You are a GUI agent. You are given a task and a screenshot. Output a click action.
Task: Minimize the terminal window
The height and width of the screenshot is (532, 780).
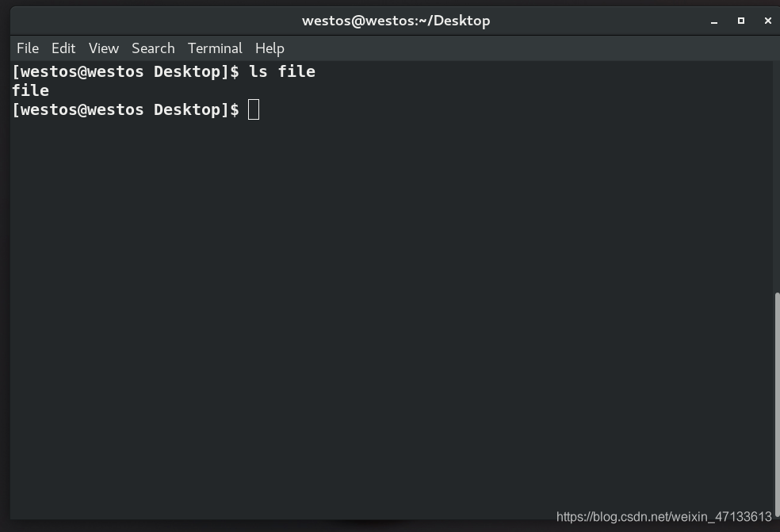(x=714, y=21)
